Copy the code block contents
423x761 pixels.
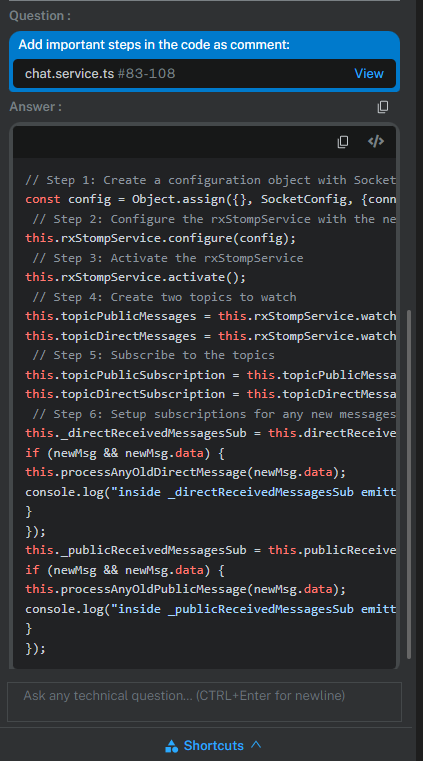coord(343,142)
